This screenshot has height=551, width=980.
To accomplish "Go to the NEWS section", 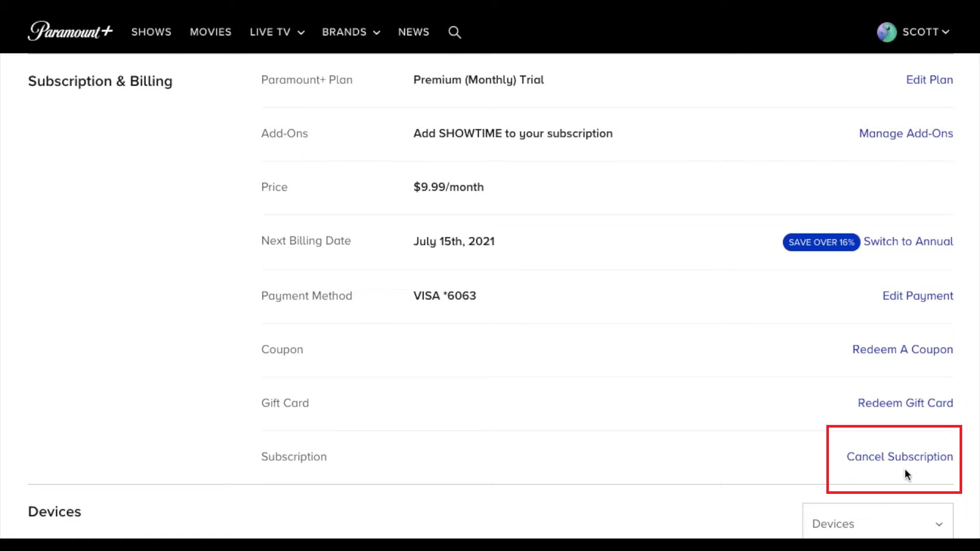I will click(413, 32).
